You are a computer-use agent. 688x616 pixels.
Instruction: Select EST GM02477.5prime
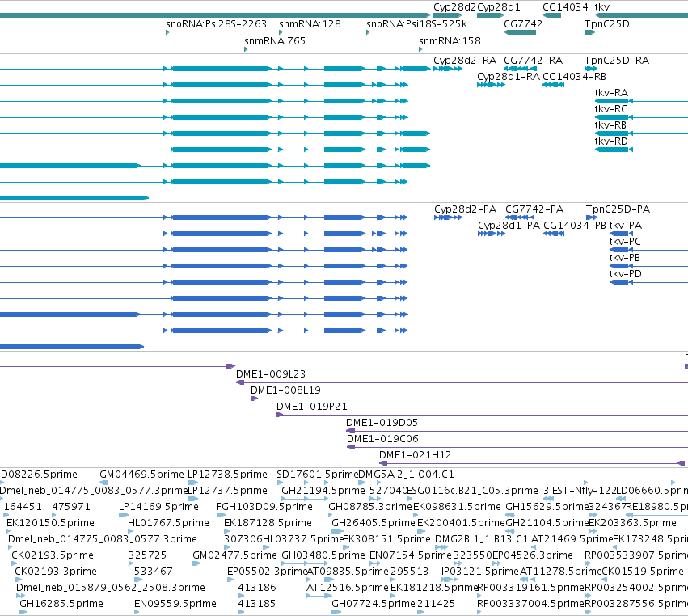click(234, 555)
